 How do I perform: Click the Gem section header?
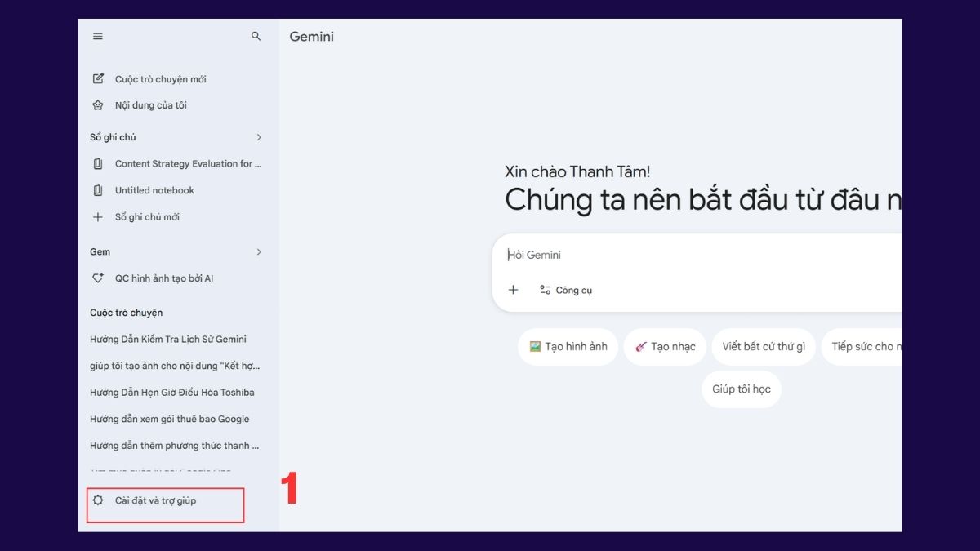pos(100,251)
